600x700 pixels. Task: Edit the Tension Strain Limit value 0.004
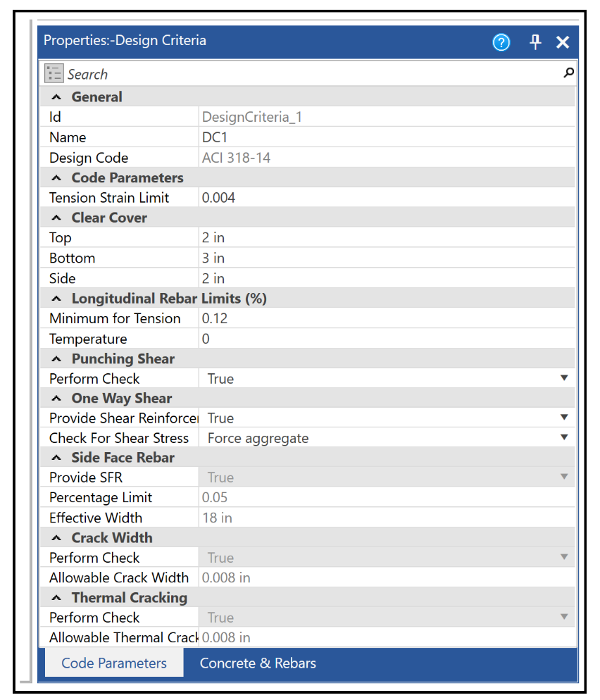(387, 198)
